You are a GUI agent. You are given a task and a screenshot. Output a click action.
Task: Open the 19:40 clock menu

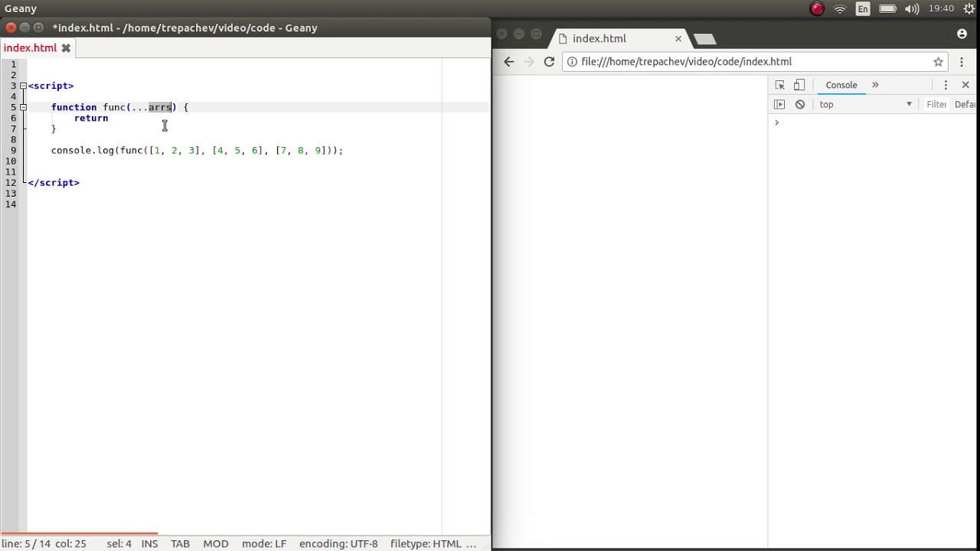[x=941, y=8]
